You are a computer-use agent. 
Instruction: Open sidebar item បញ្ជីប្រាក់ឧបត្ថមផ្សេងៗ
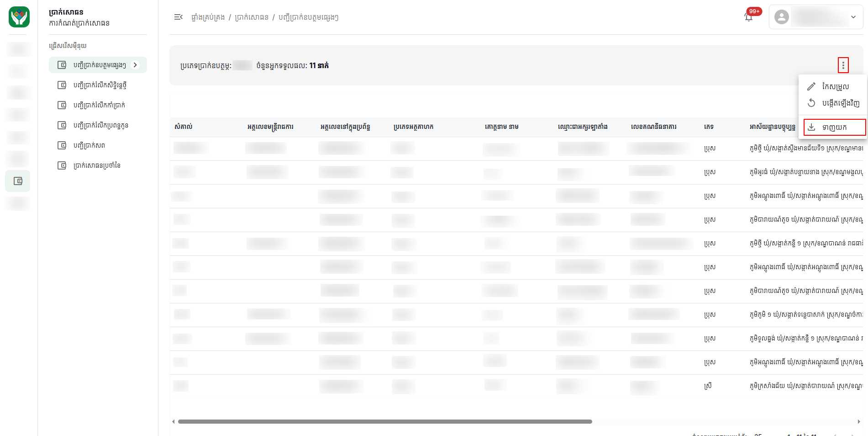[x=98, y=65]
